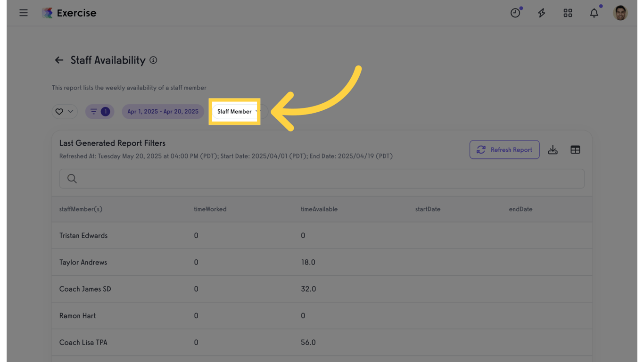Open the notifications bell

(594, 13)
